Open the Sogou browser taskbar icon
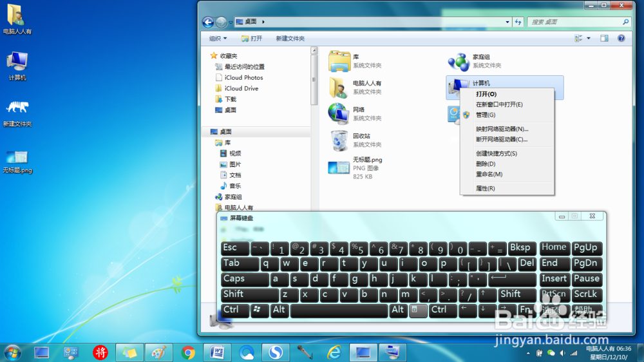The width and height of the screenshot is (644, 362). pos(276,352)
